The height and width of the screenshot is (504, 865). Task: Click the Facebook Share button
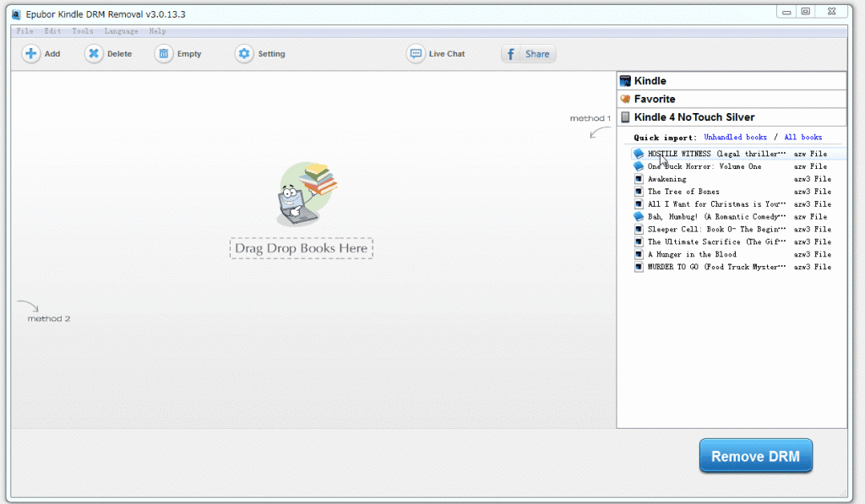pyautogui.click(x=528, y=54)
